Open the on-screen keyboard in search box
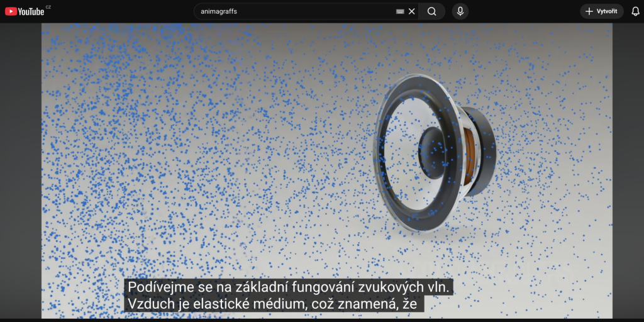This screenshot has width=644, height=322. tap(400, 11)
